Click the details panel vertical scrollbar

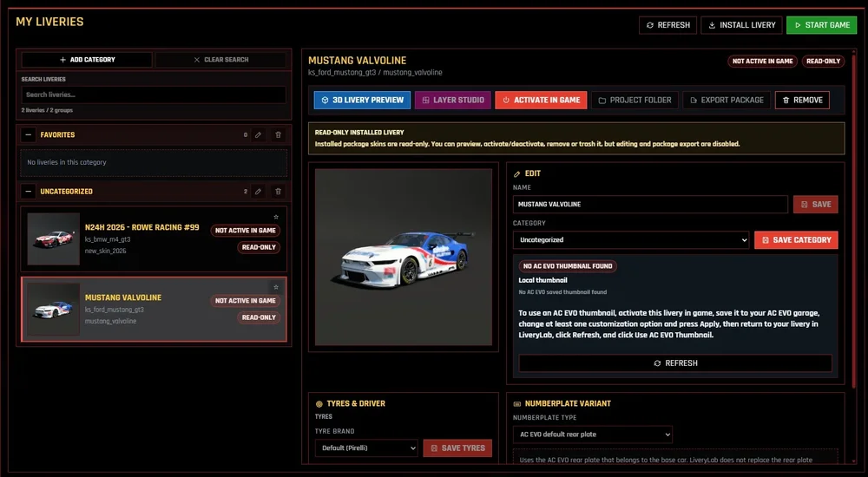point(853,220)
